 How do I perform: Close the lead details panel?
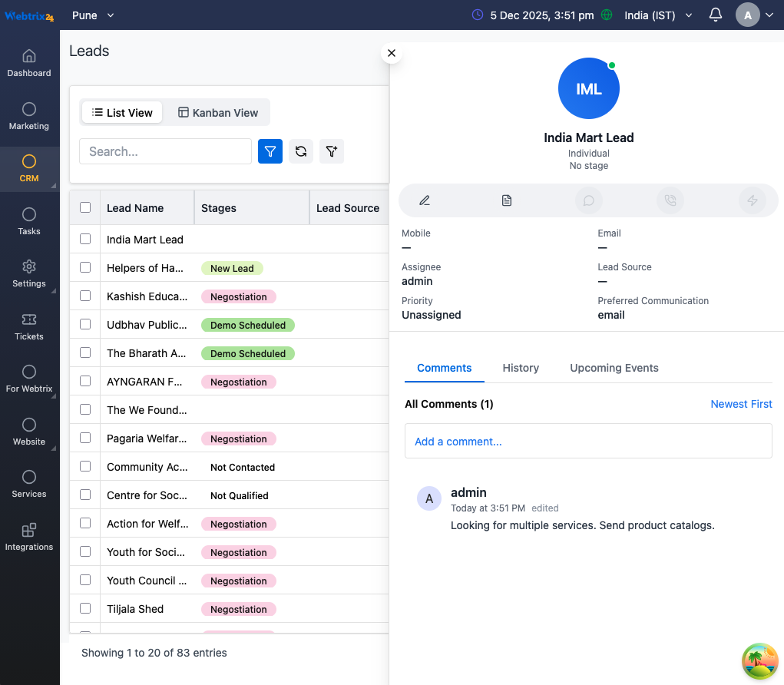coord(392,53)
